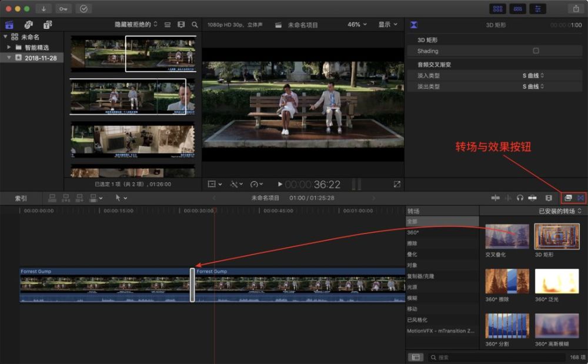Open the select arrow tool menu
The height and width of the screenshot is (364, 588).
point(121,198)
